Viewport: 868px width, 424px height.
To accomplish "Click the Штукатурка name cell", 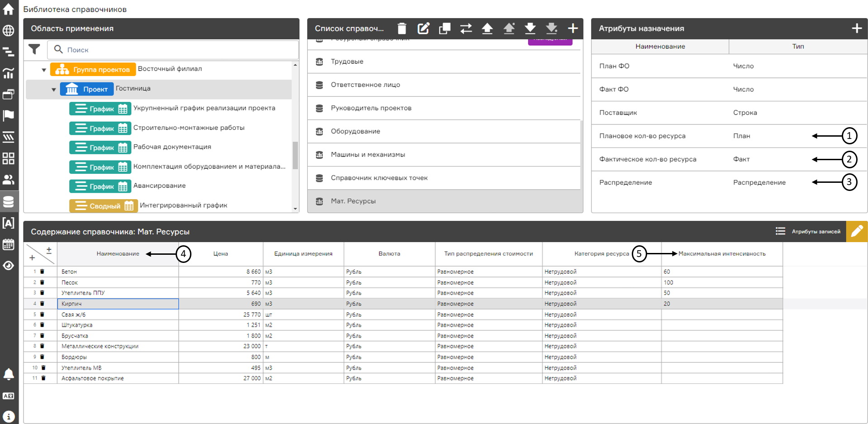I will pos(118,325).
